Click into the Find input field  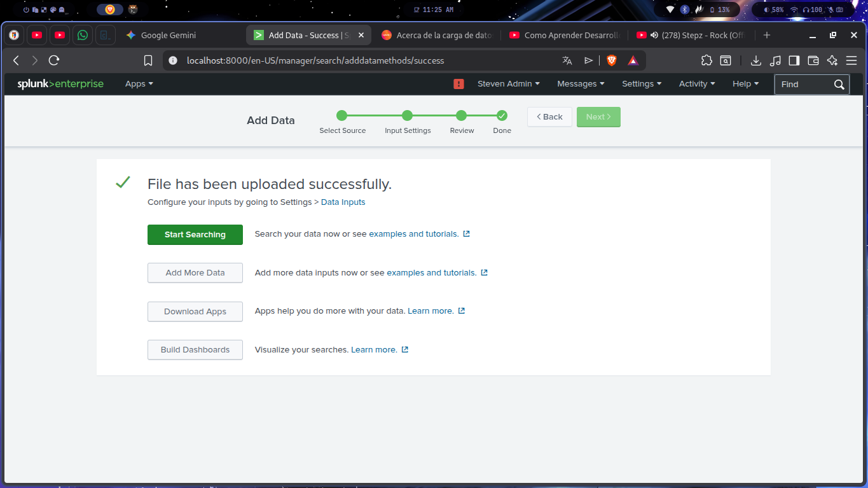(803, 85)
